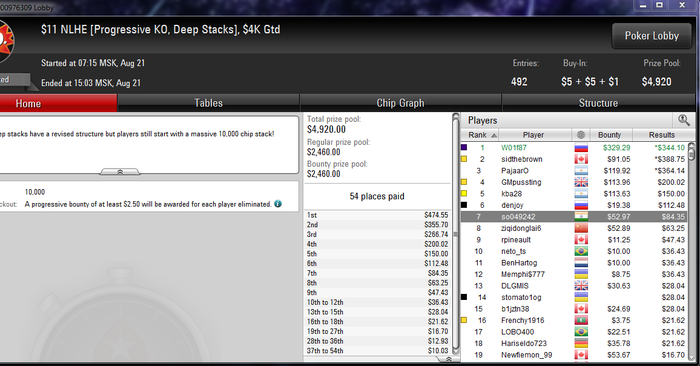Select player sidthebrown row
The width and height of the screenshot is (700, 366).
[x=575, y=159]
